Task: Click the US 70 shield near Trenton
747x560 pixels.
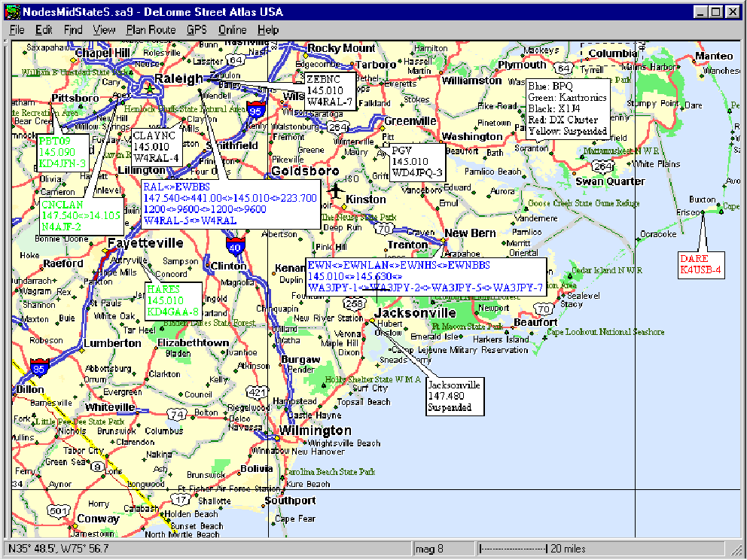Action: pyautogui.click(x=384, y=229)
